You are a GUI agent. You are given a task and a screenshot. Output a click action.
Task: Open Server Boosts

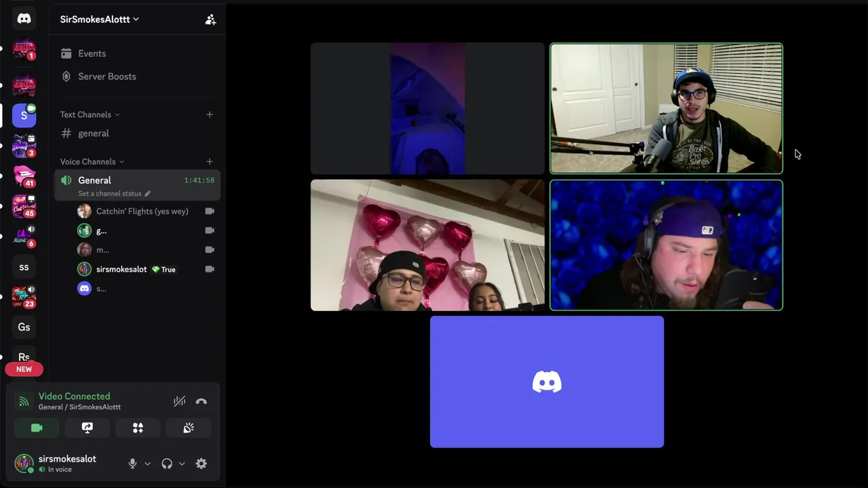point(107,77)
